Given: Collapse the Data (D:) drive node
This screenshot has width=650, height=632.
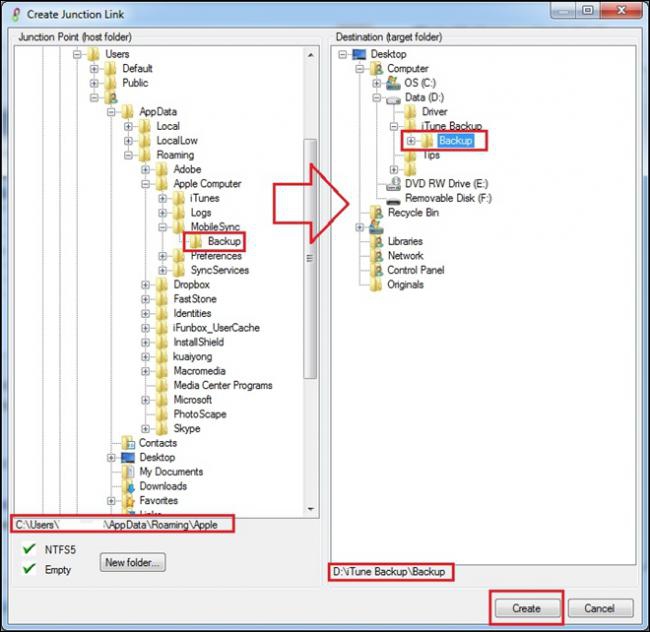Looking at the screenshot, I should click(x=376, y=97).
